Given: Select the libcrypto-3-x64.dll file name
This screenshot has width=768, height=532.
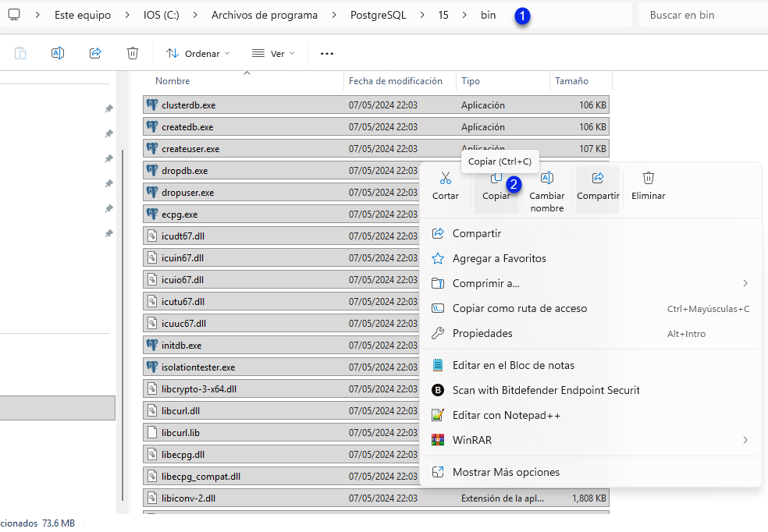Looking at the screenshot, I should [x=199, y=389].
